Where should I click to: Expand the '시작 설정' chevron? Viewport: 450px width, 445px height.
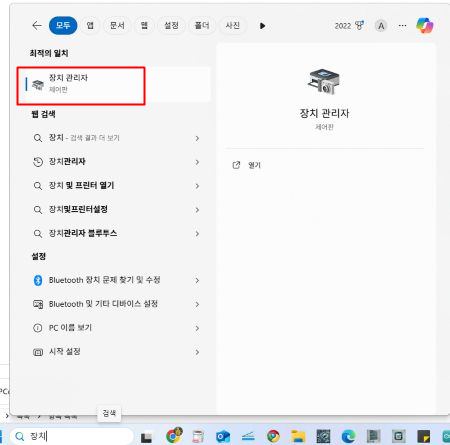click(197, 352)
